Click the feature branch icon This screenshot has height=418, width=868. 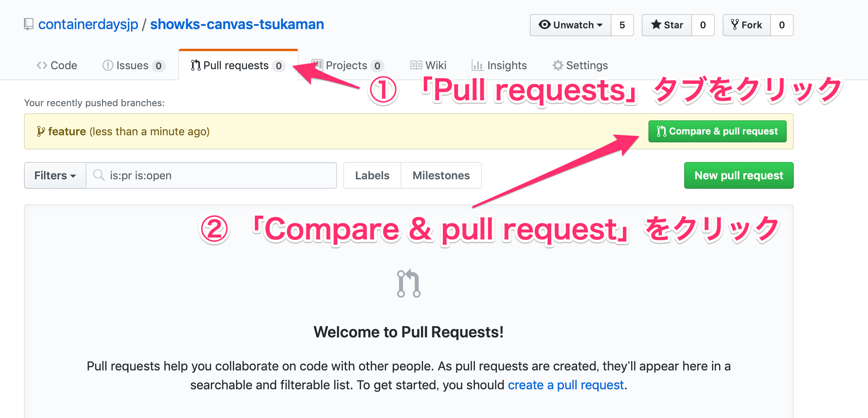point(40,131)
